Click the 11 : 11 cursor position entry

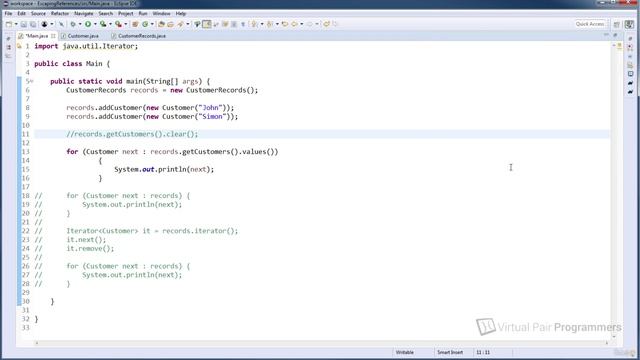click(x=483, y=352)
